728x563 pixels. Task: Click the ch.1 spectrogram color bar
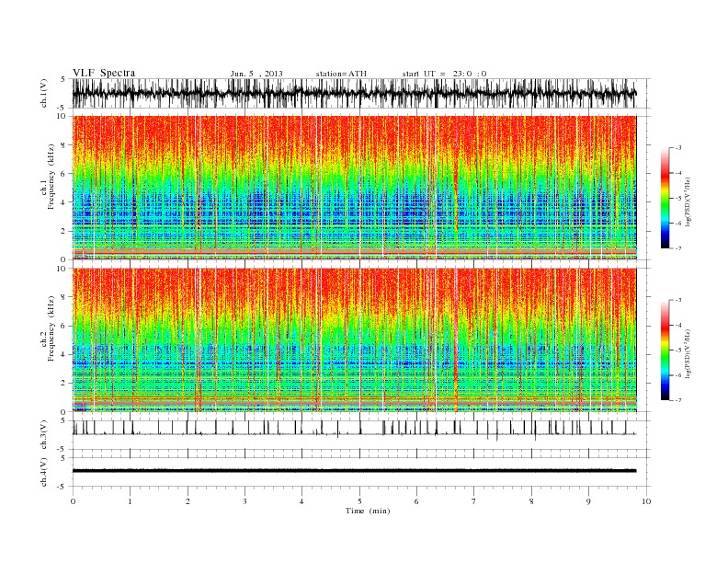[x=665, y=198]
